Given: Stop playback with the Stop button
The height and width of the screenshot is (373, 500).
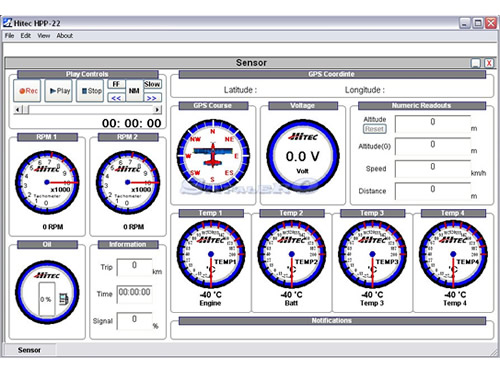Looking at the screenshot, I should click(90, 91).
